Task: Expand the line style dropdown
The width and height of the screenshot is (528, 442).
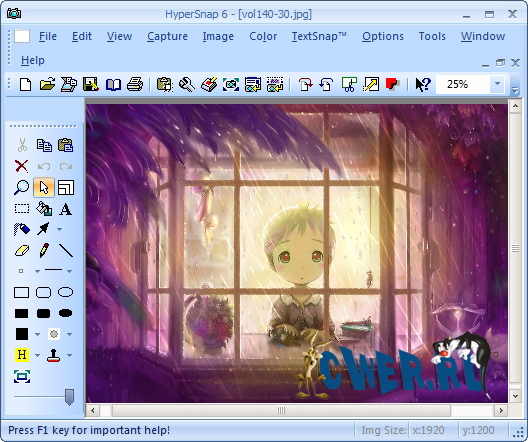Action: 69,271
